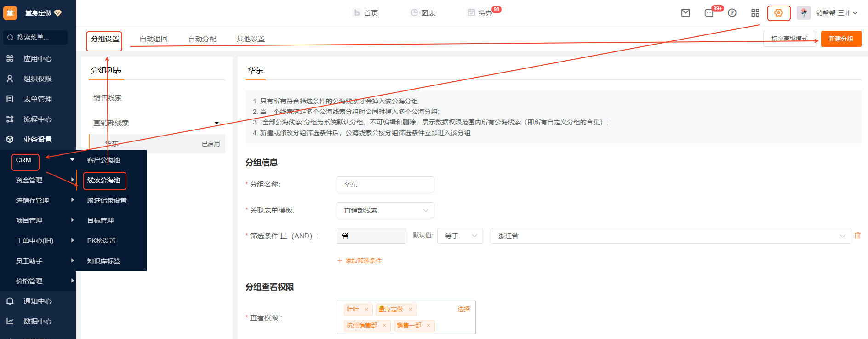Viewport: 868px width, 339px height.
Task: Click the user avatar picture
Action: tap(804, 13)
